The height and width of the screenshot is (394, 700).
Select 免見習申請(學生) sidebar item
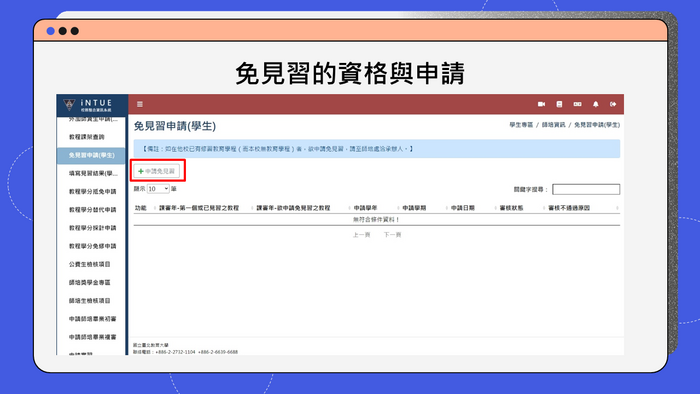92,155
